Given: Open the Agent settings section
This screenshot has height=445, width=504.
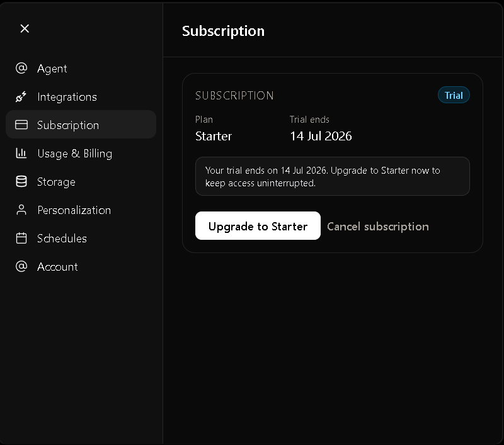Looking at the screenshot, I should pos(81,69).
